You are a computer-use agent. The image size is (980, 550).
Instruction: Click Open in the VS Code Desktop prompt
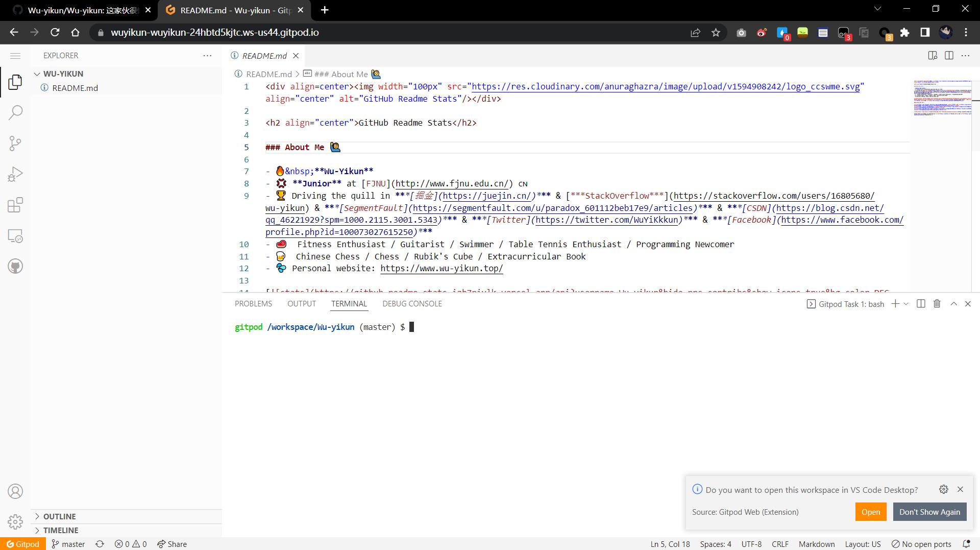tap(871, 512)
